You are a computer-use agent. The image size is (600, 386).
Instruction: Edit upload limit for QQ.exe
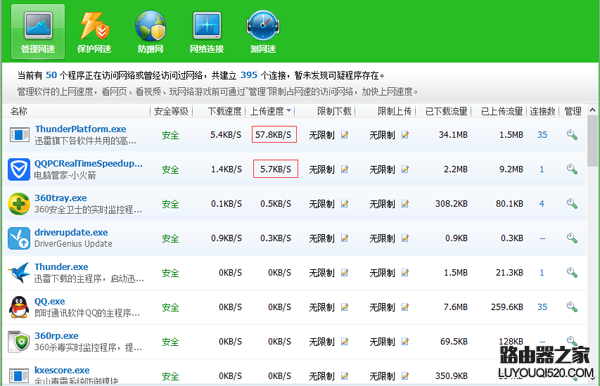tap(405, 307)
